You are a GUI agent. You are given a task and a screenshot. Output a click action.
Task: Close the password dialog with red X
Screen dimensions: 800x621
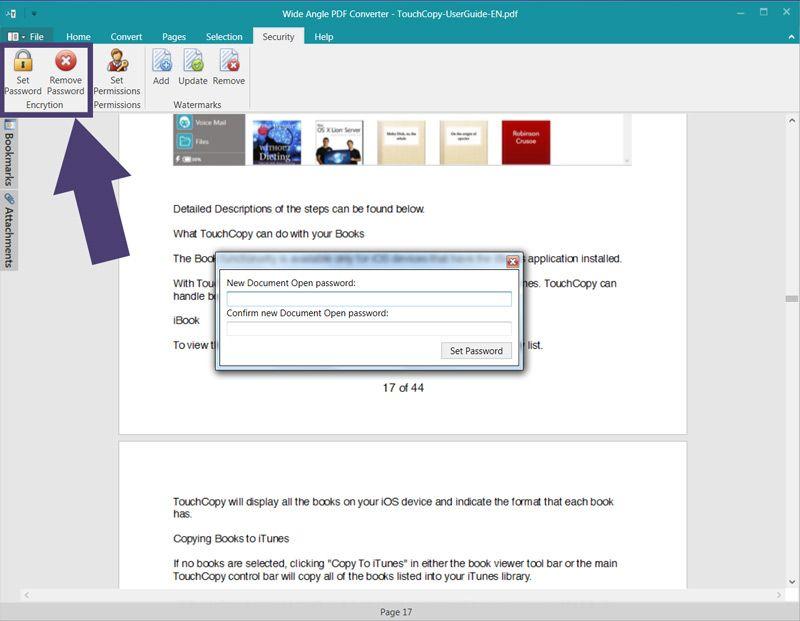(x=512, y=262)
